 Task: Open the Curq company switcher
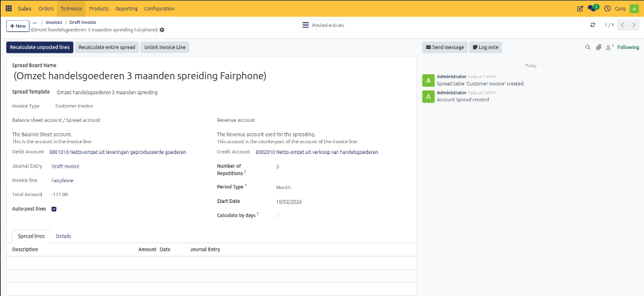[619, 8]
